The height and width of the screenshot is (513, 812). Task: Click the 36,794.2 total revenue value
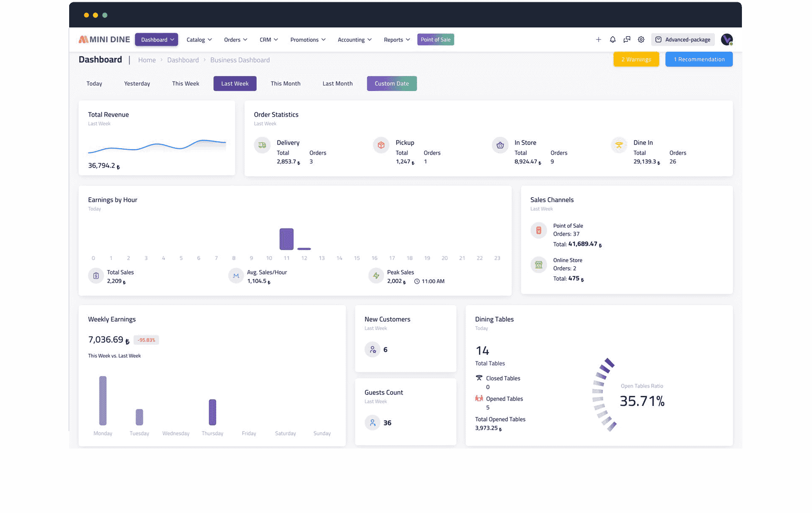pyautogui.click(x=104, y=166)
